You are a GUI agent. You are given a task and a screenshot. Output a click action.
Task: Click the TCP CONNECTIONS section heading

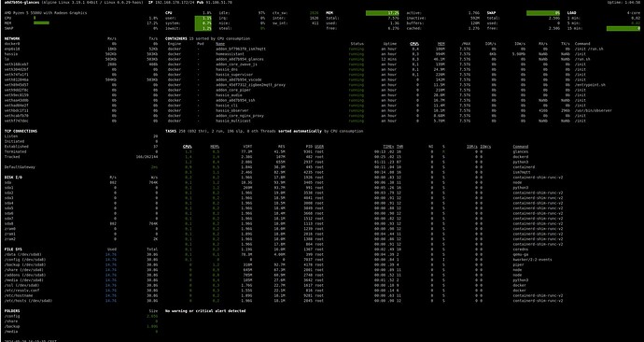[21, 131]
